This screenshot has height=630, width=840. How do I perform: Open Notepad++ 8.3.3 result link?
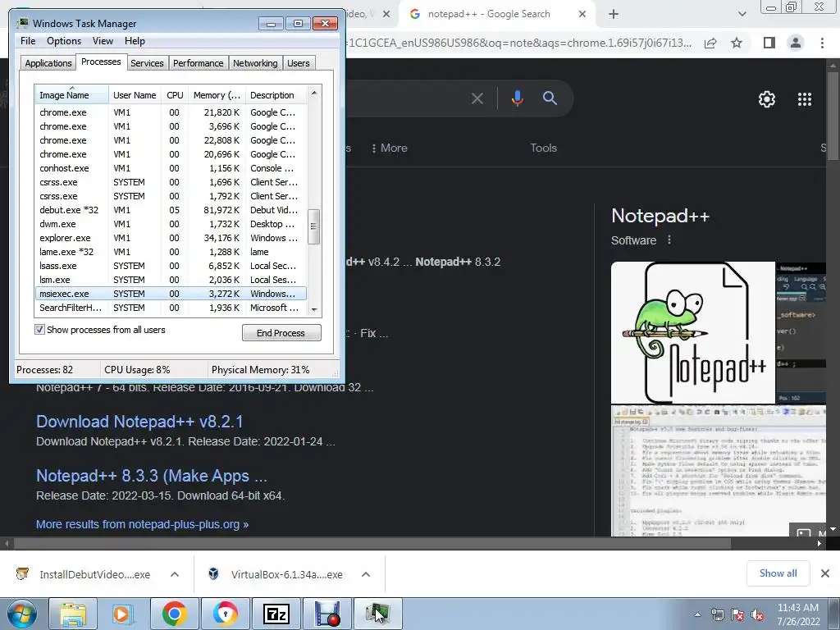tap(152, 476)
